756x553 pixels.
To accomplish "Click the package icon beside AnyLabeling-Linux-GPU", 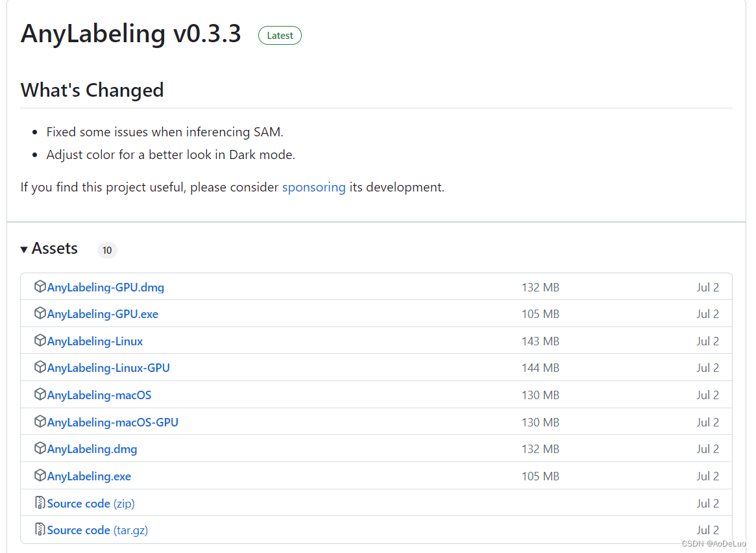I will (40, 367).
